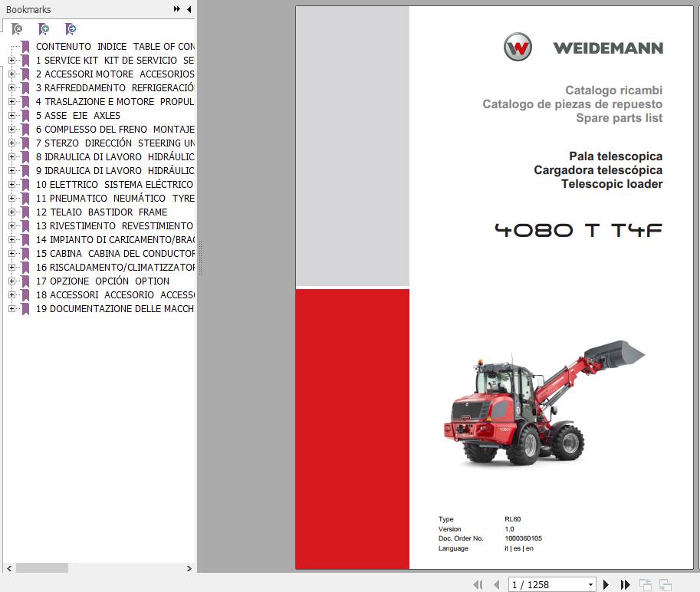Go to the first page
Viewport: 700px width, 592px height.
click(x=478, y=584)
